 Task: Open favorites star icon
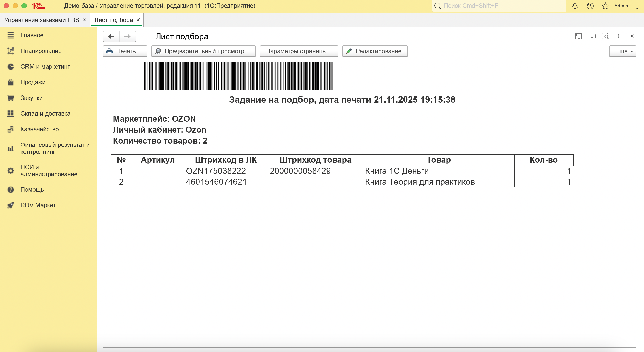pyautogui.click(x=605, y=6)
